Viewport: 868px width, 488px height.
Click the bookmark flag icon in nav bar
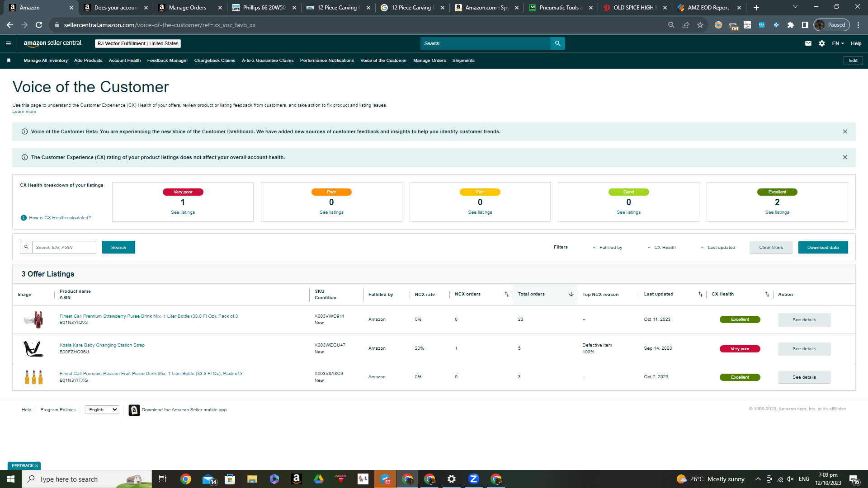tap(9, 61)
